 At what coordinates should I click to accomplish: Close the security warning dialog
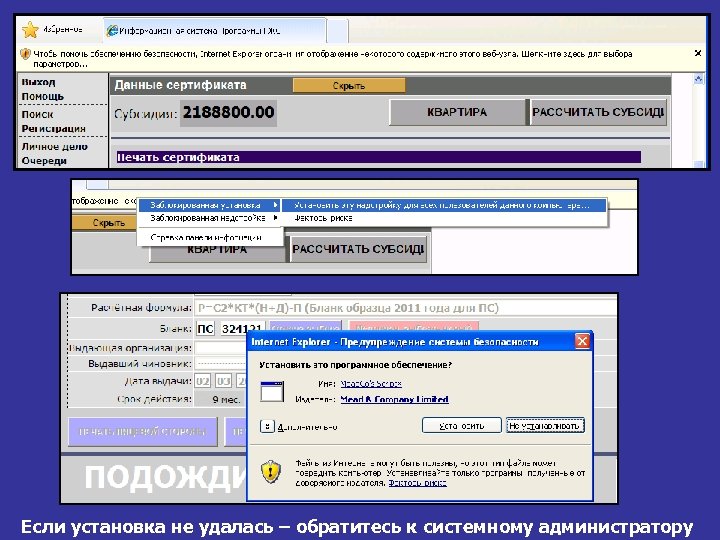(x=582, y=341)
